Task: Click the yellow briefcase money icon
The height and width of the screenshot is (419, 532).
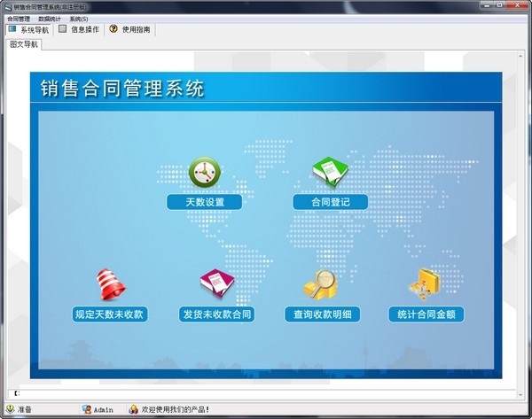Action: point(425,283)
